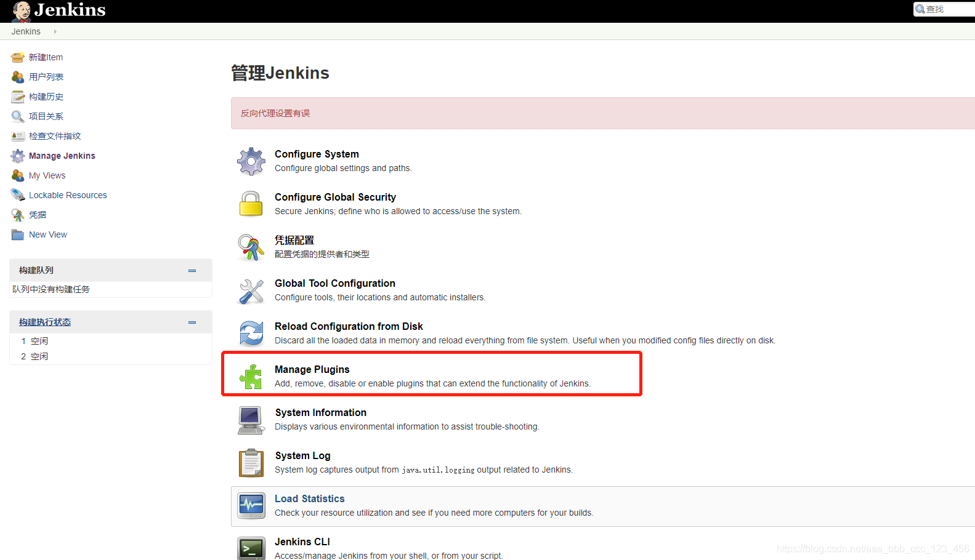Open Manage Plugins title link
The image size is (975, 560).
pyautogui.click(x=312, y=369)
